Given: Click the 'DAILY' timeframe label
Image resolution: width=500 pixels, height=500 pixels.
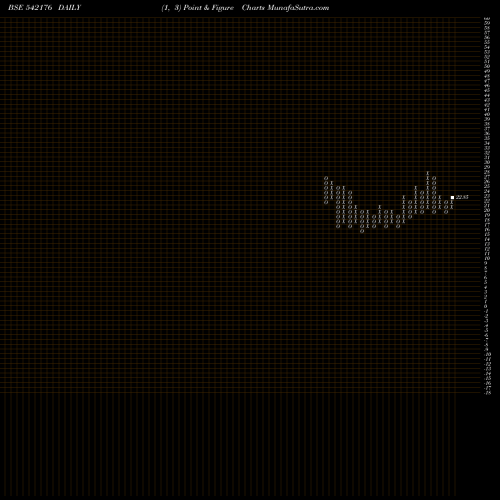Looking at the screenshot, I should (69, 8).
